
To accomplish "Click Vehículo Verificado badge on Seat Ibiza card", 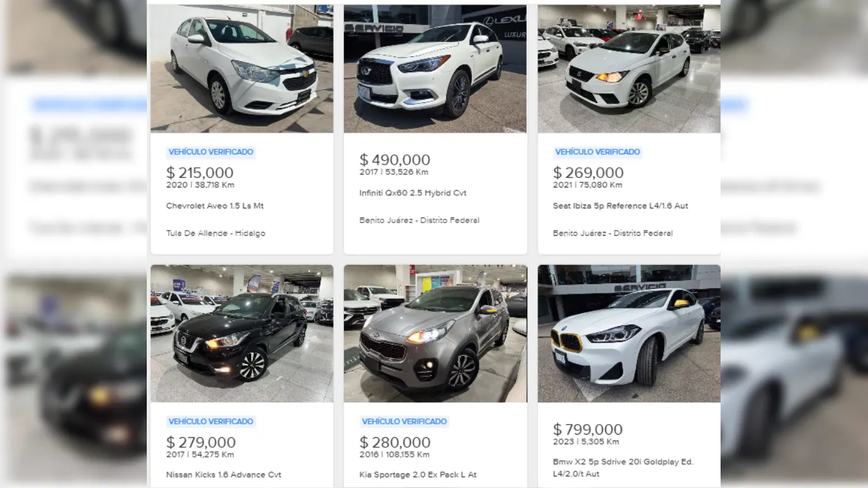I will [x=598, y=152].
